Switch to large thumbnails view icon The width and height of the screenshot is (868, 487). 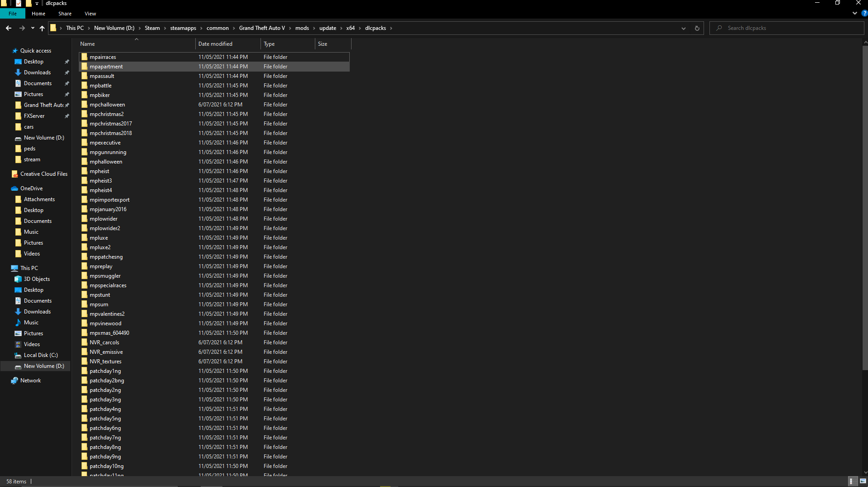tap(863, 481)
